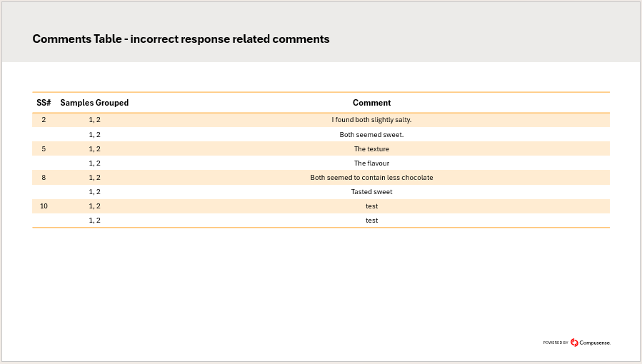Select the SS# cell showing 2
Image resolution: width=642 pixels, height=364 pixels.
[44, 120]
